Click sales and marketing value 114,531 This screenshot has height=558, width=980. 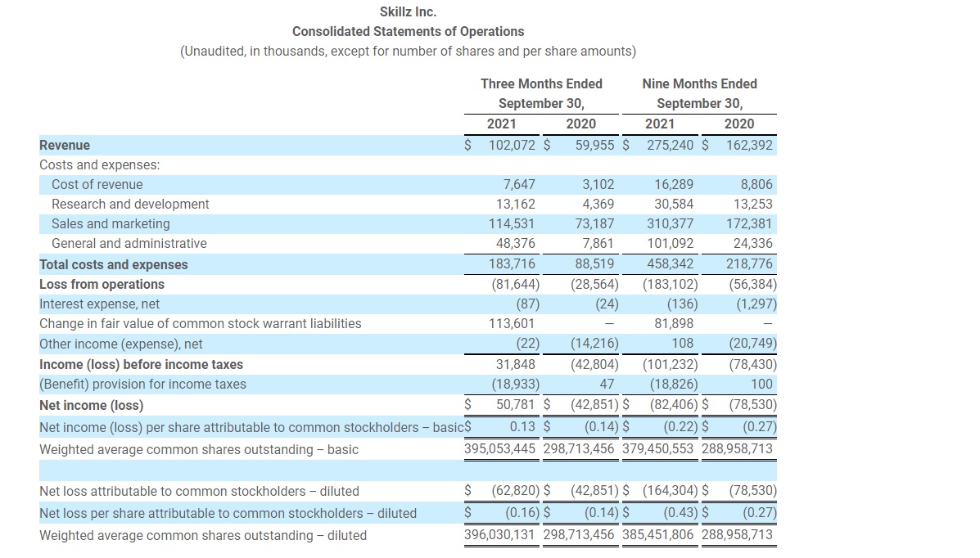click(x=512, y=223)
